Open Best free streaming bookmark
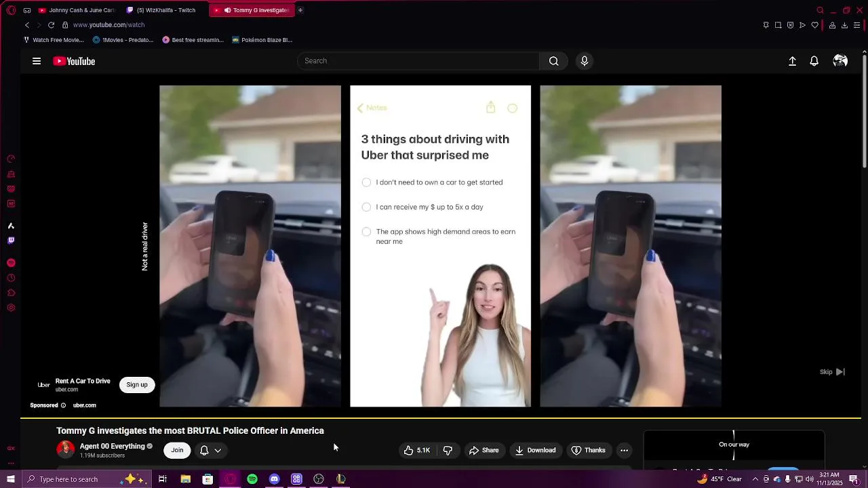Image resolution: width=868 pixels, height=488 pixels. [193, 40]
